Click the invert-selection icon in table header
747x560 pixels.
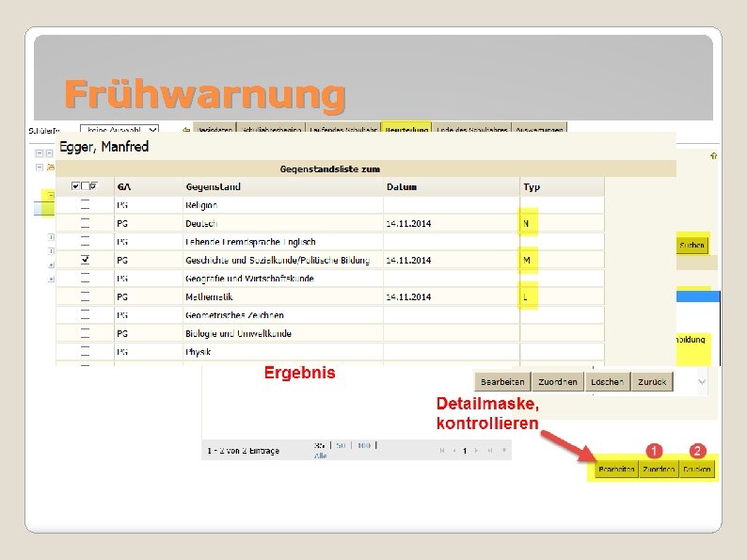click(93, 185)
